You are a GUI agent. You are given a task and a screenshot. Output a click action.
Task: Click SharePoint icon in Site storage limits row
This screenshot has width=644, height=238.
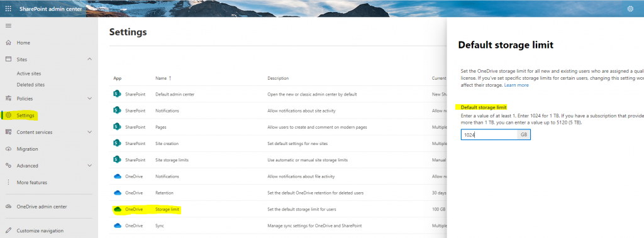click(x=117, y=160)
